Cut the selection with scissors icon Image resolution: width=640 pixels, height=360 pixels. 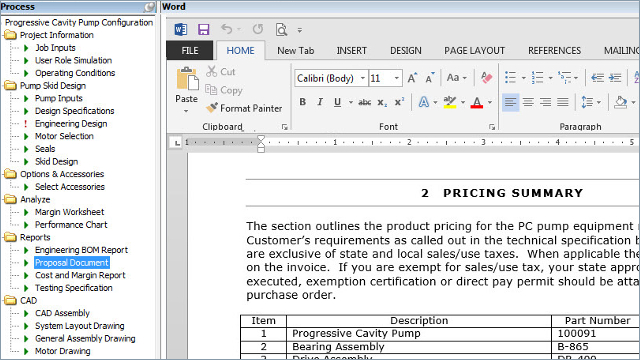pyautogui.click(x=220, y=72)
